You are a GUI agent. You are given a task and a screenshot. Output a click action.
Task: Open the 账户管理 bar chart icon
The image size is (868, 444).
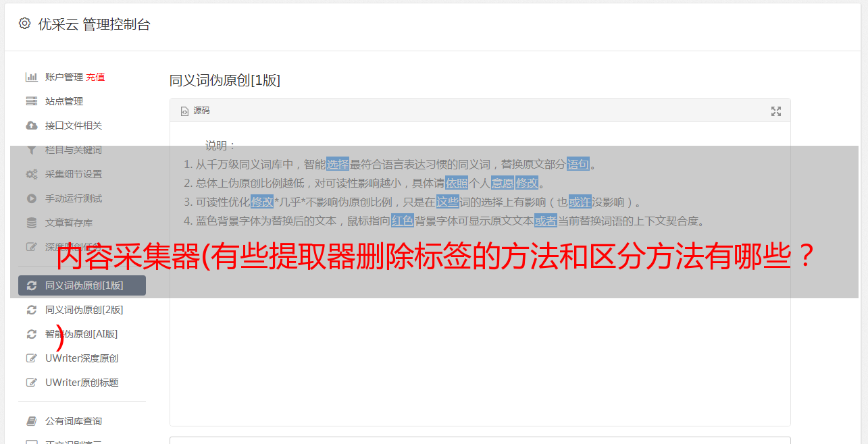click(31, 77)
